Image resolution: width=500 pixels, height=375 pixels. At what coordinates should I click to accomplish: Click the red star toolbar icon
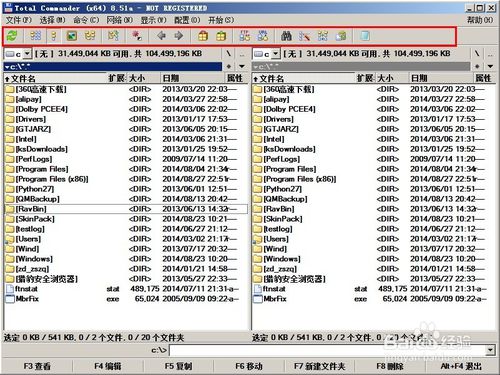[136, 36]
